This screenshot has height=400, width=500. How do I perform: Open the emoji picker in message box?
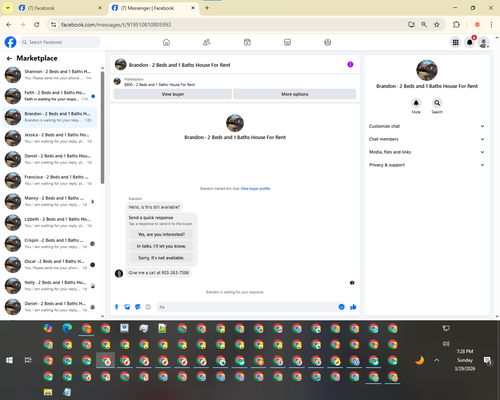pyautogui.click(x=341, y=307)
